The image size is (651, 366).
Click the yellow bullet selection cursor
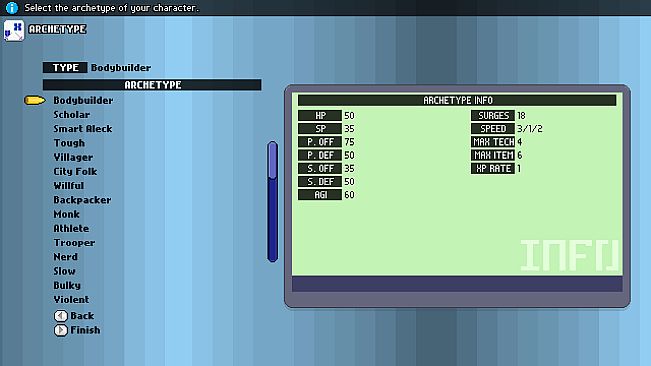(34, 100)
